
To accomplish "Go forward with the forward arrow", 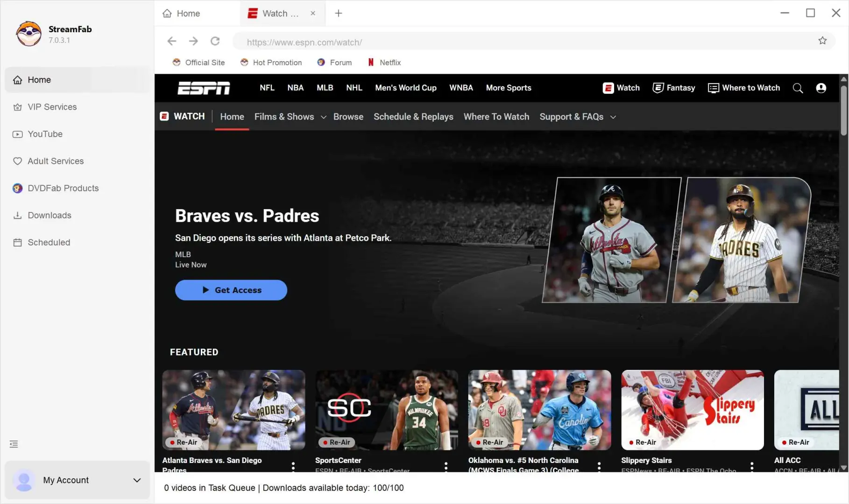I will [x=193, y=41].
